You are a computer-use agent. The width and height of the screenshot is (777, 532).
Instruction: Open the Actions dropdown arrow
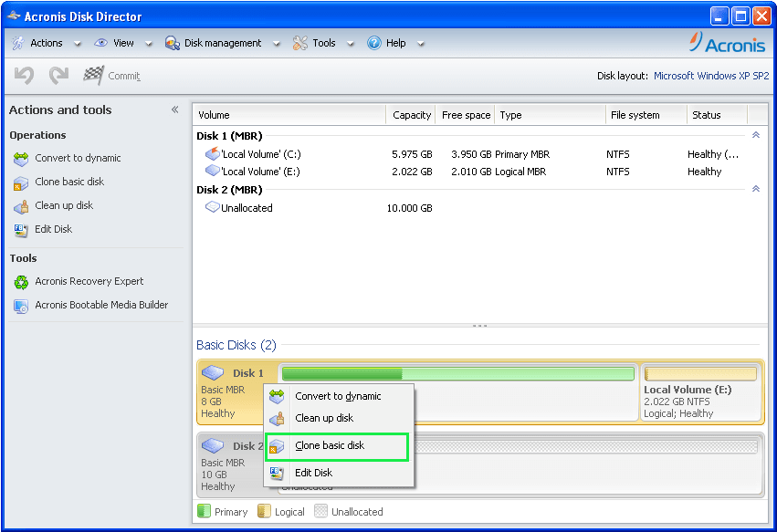(78, 44)
